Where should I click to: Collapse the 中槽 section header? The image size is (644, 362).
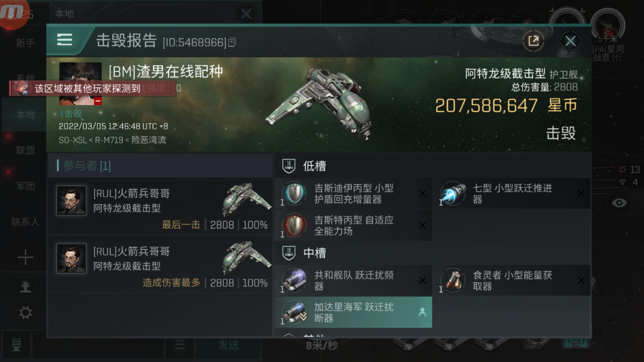click(x=304, y=253)
